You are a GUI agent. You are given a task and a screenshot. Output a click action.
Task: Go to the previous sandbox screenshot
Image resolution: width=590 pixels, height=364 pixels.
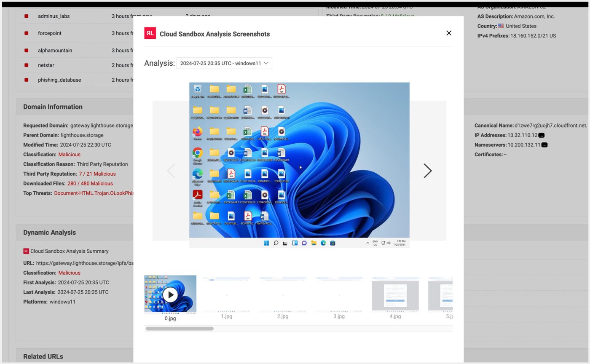(171, 171)
